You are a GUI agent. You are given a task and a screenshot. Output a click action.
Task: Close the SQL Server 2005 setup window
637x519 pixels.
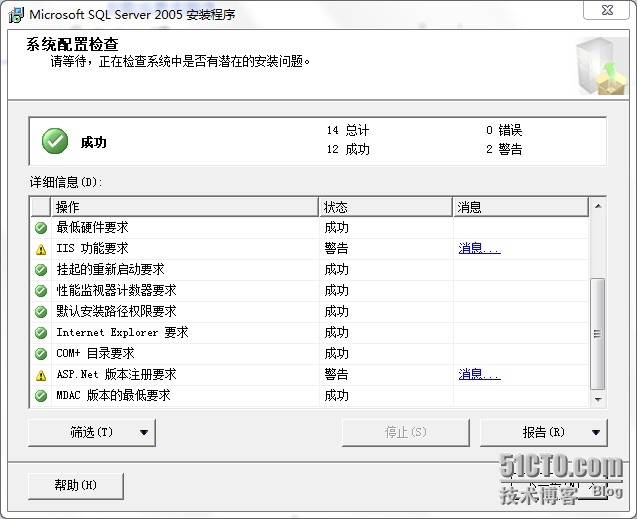tap(607, 10)
